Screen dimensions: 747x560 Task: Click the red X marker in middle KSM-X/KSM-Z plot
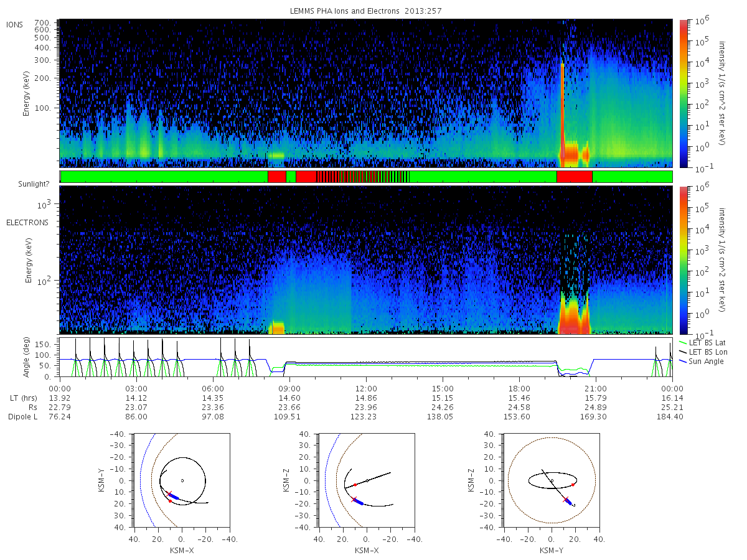(x=355, y=499)
